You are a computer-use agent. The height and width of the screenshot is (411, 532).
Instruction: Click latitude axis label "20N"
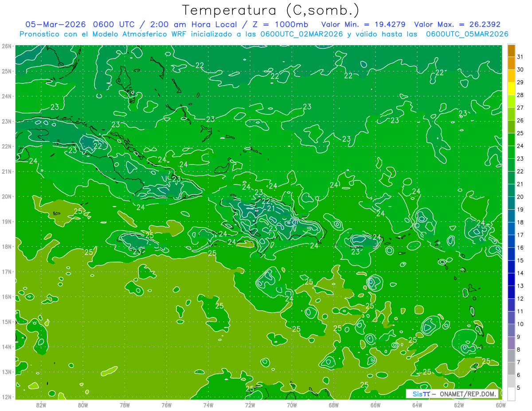pyautogui.click(x=7, y=196)
